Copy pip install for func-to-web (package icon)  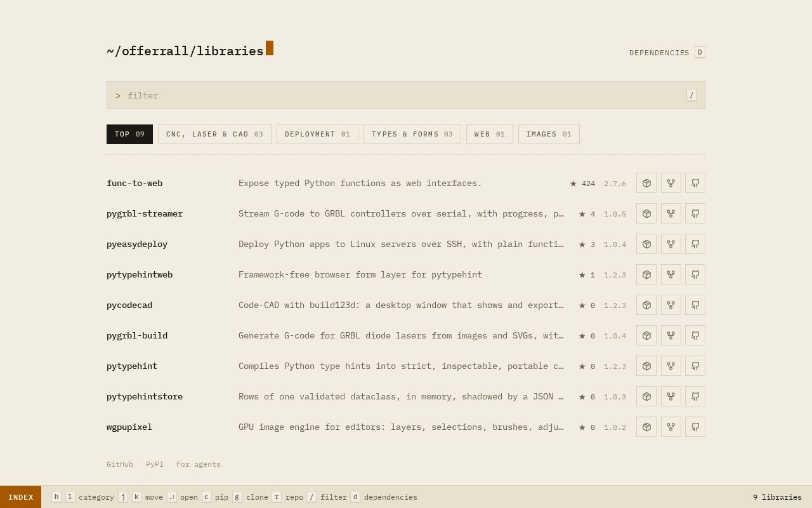[x=646, y=183]
